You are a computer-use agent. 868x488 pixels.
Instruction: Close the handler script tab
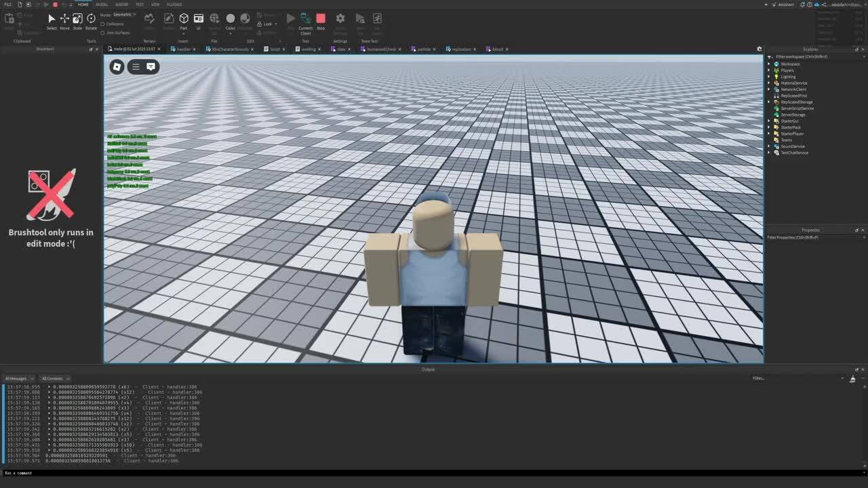[x=194, y=49]
